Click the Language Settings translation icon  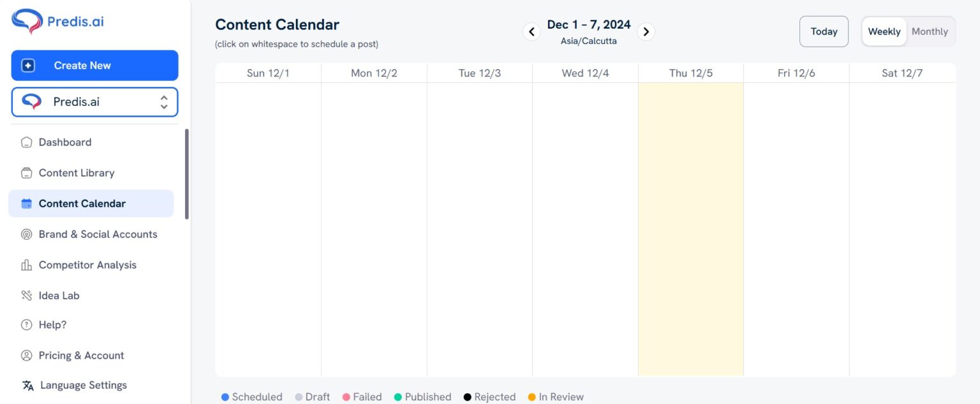[x=26, y=385]
